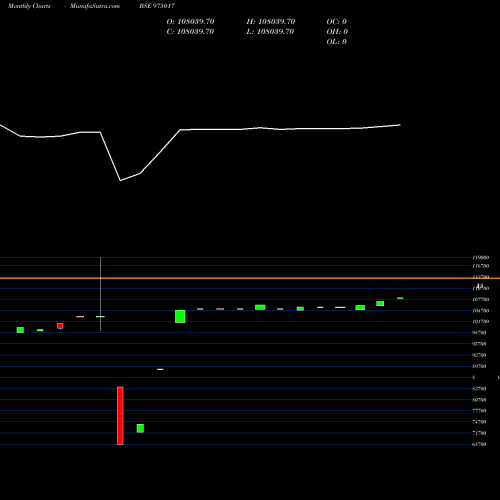The image size is (500, 500).
Task: Click the close value C: 108039.70
Action: 190,32
